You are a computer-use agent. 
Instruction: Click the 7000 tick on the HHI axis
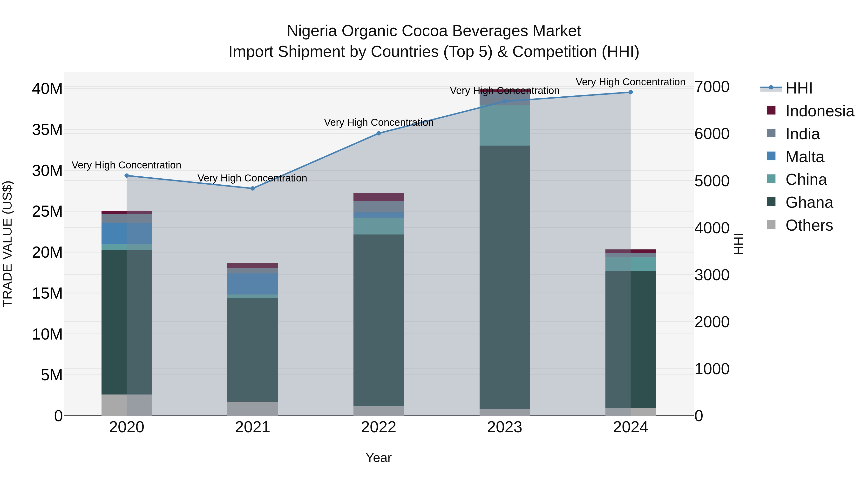click(712, 87)
